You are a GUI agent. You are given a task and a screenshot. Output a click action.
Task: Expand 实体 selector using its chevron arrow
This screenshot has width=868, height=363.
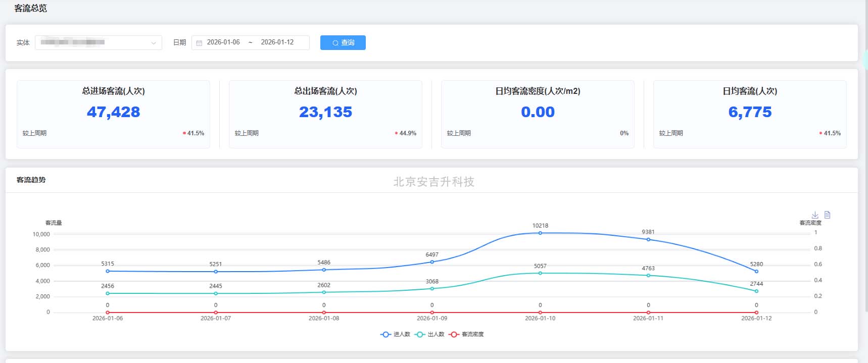(154, 43)
